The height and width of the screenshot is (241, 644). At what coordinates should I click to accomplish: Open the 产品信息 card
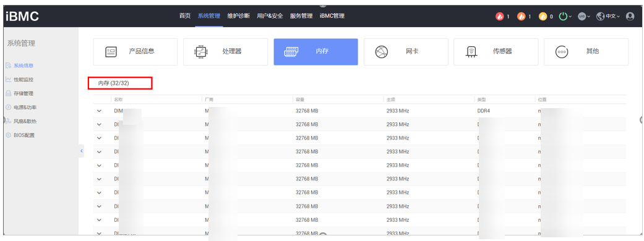pyautogui.click(x=135, y=52)
